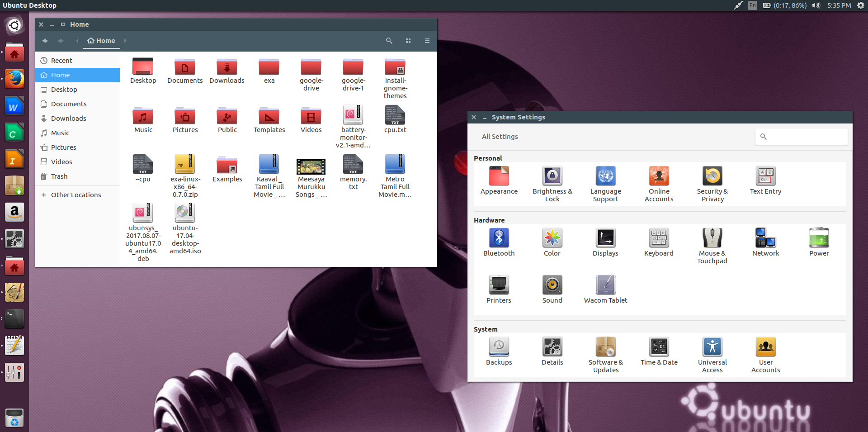The height and width of the screenshot is (432, 868).
Task: Open Security & Privacy settings
Action: click(712, 184)
